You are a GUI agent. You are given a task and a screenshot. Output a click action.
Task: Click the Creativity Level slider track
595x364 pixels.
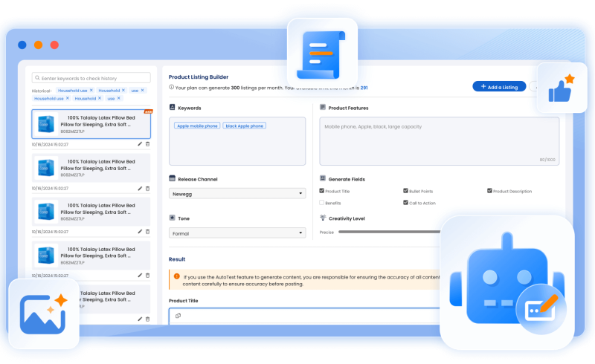coord(387,232)
